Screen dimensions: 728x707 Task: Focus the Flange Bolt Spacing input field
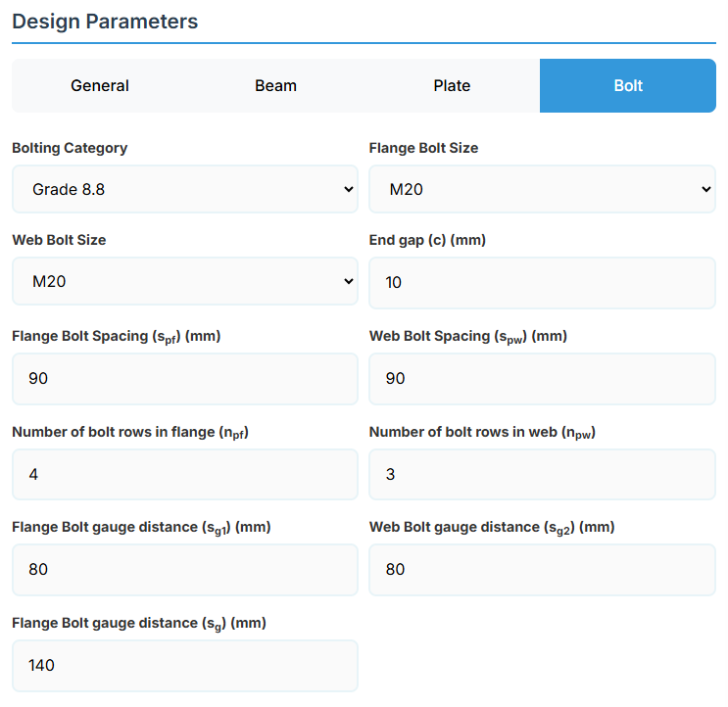coord(185,378)
